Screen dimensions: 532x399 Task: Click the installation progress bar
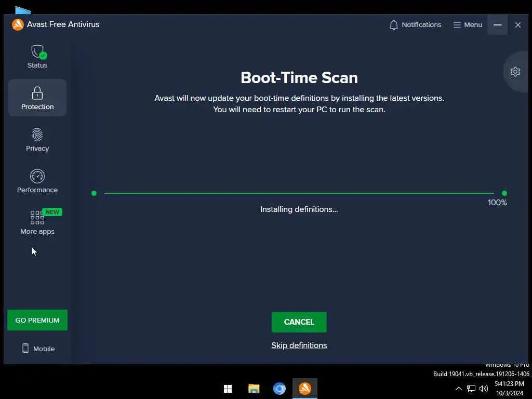coord(299,193)
